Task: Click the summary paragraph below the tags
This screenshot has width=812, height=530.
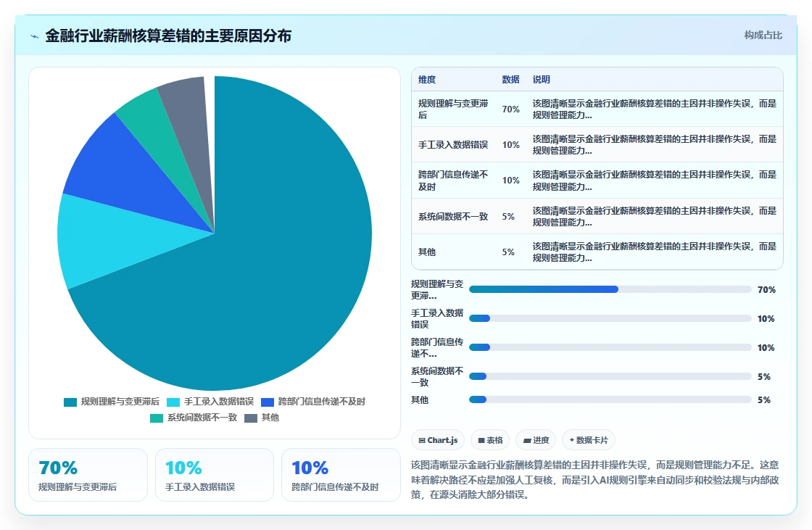Action: click(595, 480)
